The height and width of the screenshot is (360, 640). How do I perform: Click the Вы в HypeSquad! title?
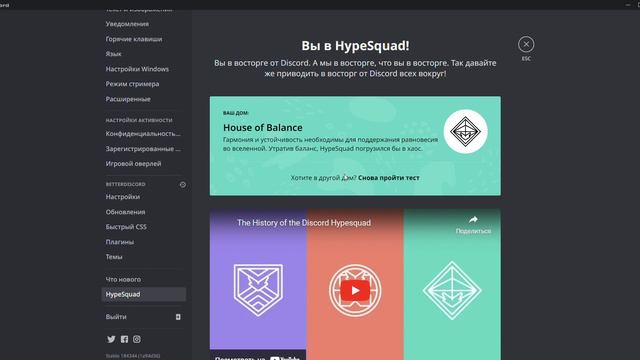[x=355, y=46]
